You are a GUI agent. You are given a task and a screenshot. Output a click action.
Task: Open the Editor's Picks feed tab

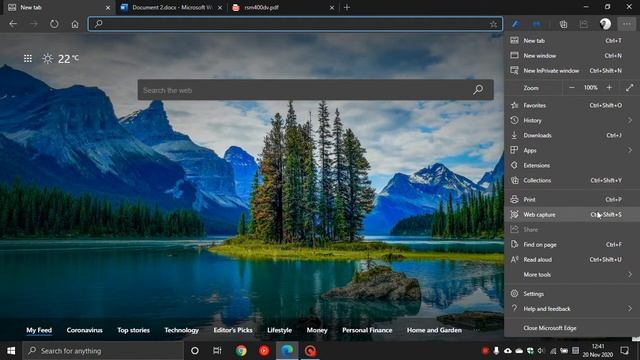(233, 330)
